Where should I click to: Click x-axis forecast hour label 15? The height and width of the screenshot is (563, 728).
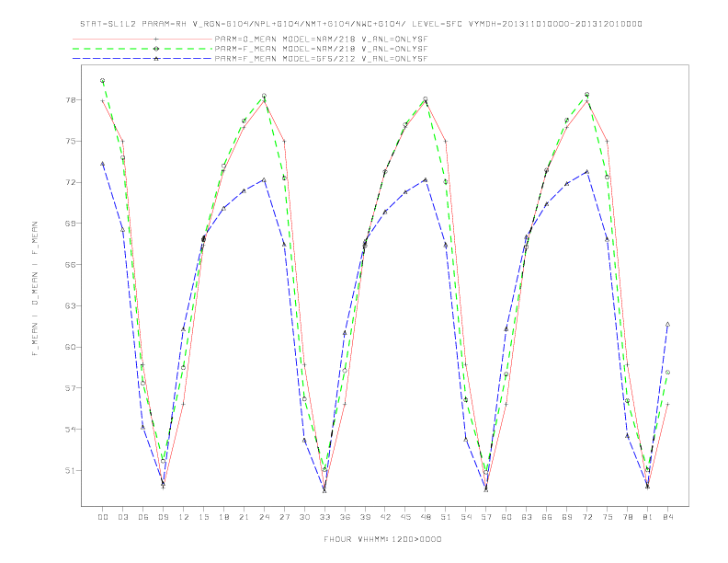click(x=203, y=517)
